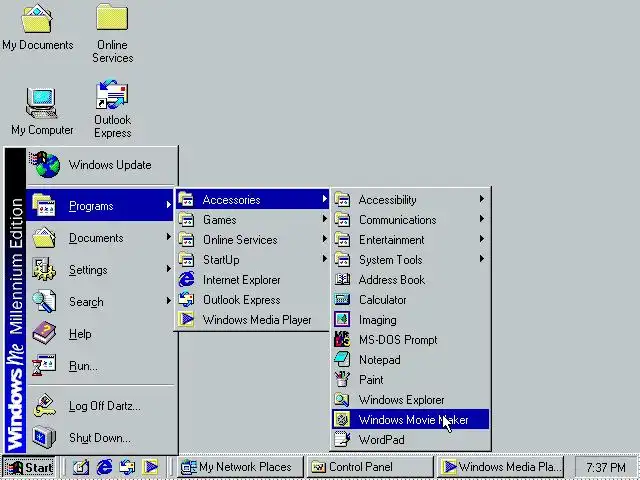640x480 pixels.
Task: Click the "Paint" label in Accessories
Action: click(x=371, y=380)
